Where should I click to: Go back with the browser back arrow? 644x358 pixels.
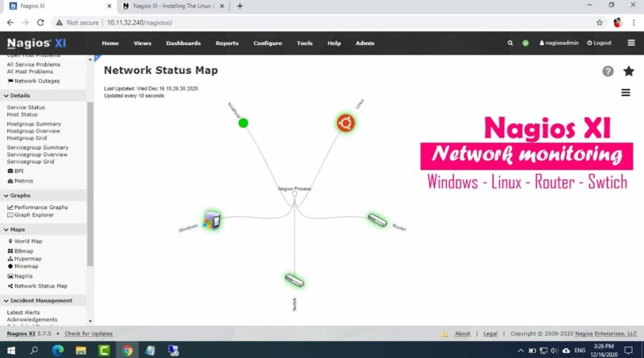click(10, 23)
